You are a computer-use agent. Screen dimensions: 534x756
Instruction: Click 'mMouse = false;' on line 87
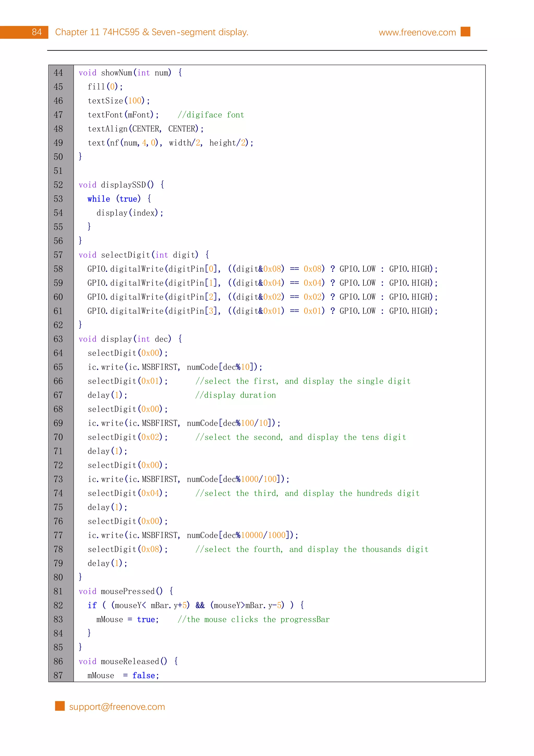[x=123, y=675]
